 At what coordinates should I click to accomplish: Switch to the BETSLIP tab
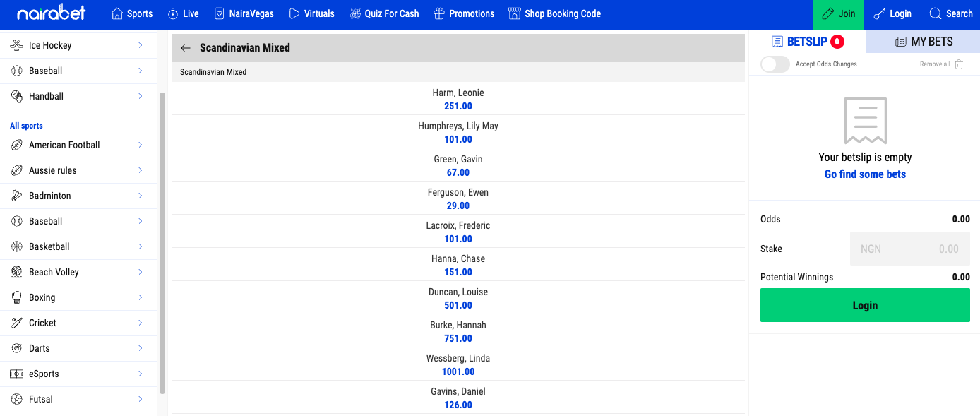(807, 42)
